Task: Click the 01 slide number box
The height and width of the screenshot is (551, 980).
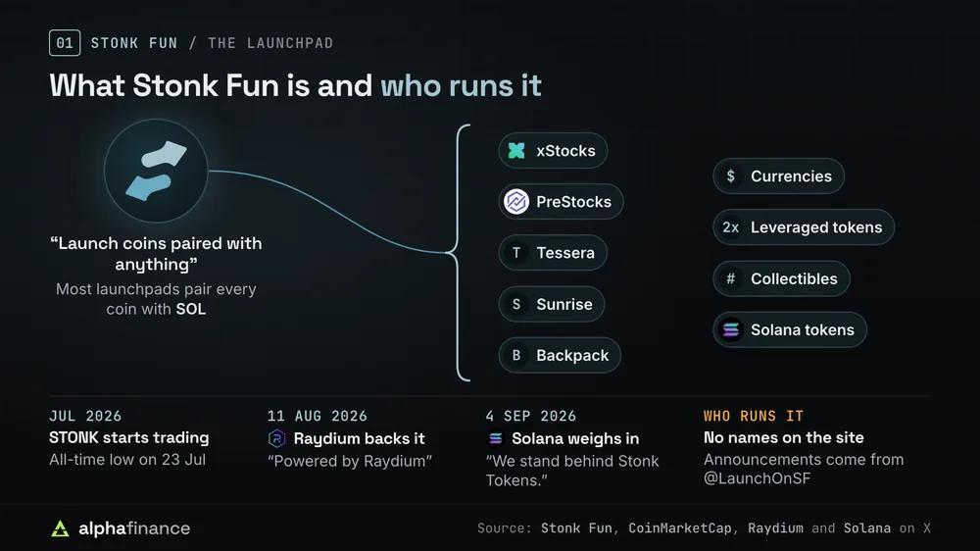Action: pos(65,43)
